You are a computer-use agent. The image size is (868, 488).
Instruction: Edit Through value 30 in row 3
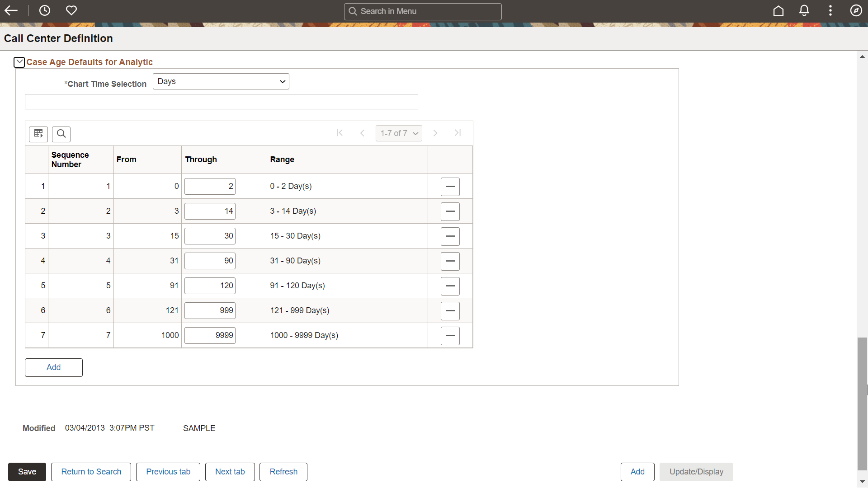pos(210,236)
